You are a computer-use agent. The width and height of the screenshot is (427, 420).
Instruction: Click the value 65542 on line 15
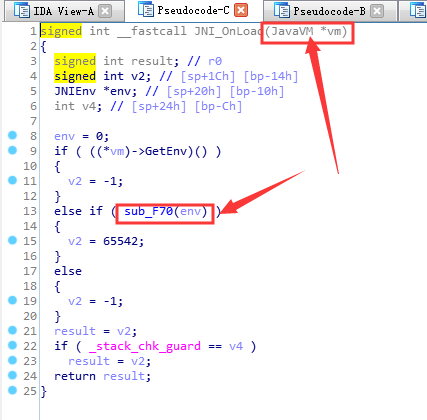click(120, 241)
